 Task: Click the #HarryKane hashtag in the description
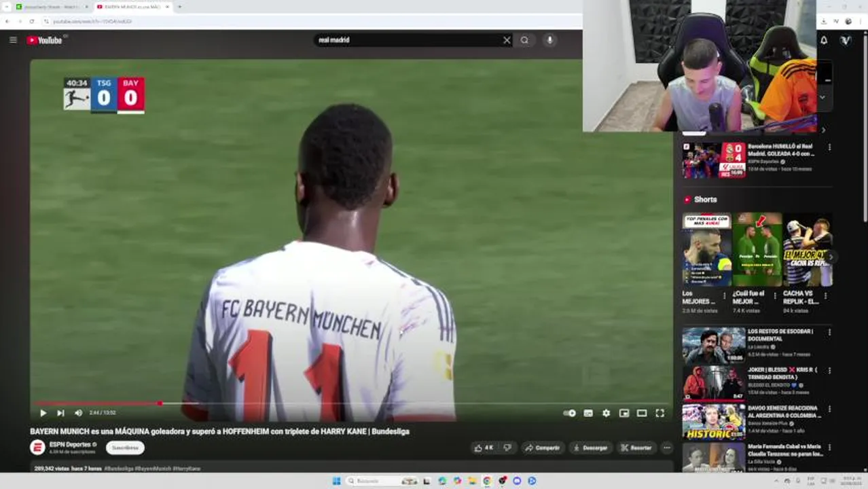(186, 469)
